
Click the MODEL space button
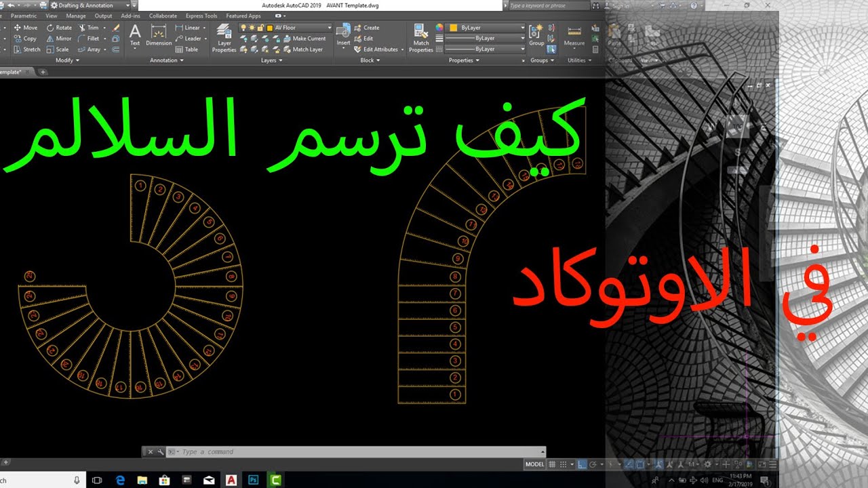pyautogui.click(x=535, y=464)
